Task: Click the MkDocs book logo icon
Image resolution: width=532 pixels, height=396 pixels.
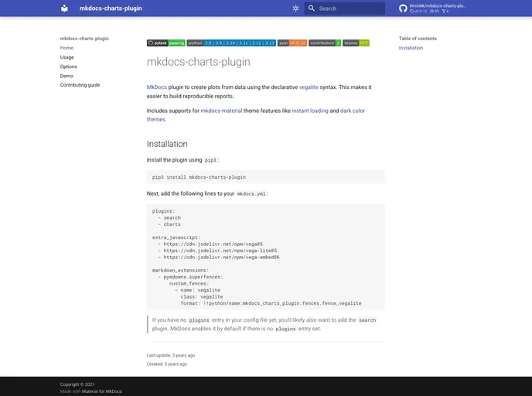Action: click(64, 9)
